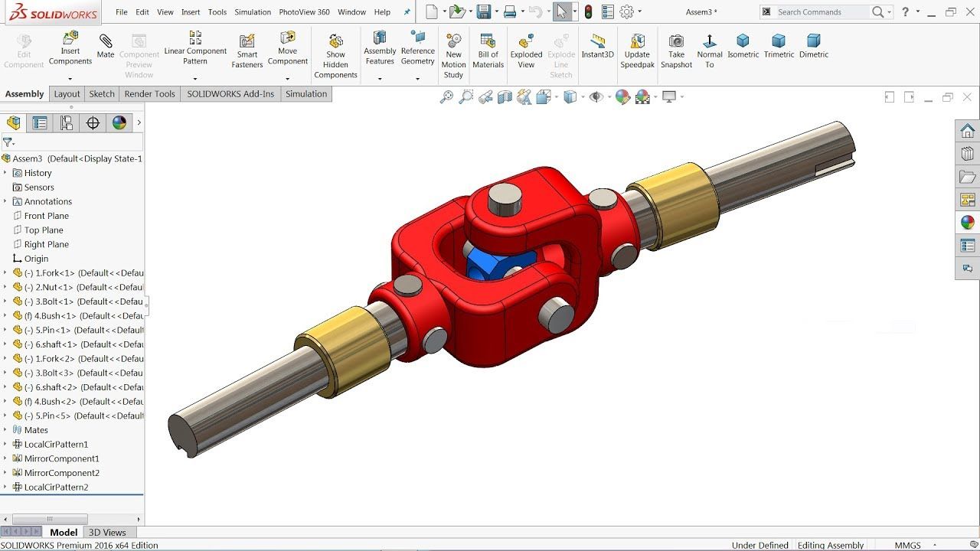The image size is (980, 551).
Task: Select Origin in feature tree
Action: [x=35, y=259]
